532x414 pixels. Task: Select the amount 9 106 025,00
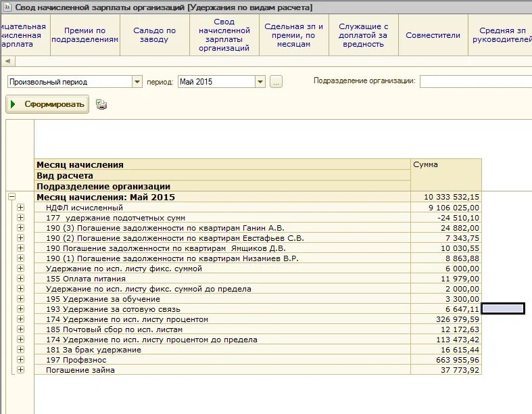446,208
